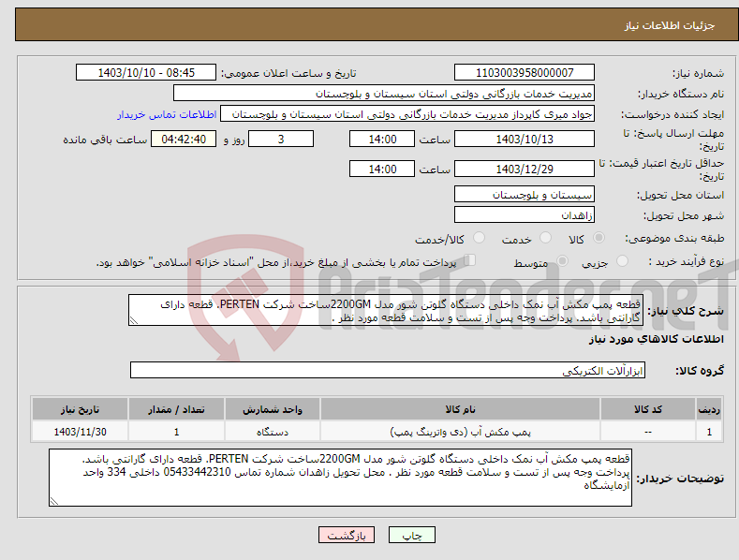Select the کالا/خدمت radio button
The height and width of the screenshot is (560, 739).
click(x=479, y=238)
